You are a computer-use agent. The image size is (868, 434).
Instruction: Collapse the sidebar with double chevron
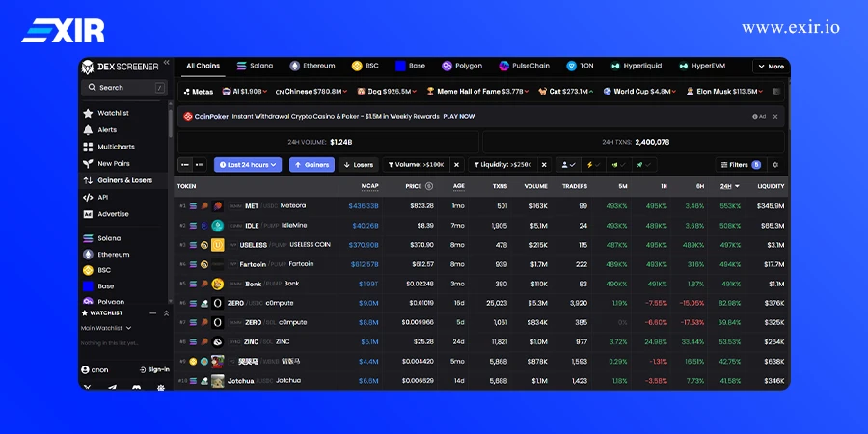(x=166, y=62)
